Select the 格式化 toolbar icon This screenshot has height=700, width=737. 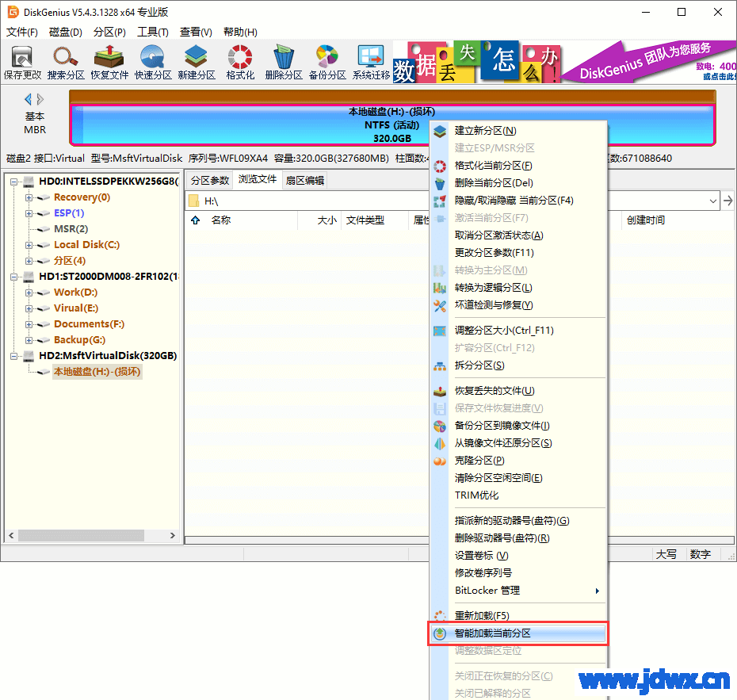239,63
